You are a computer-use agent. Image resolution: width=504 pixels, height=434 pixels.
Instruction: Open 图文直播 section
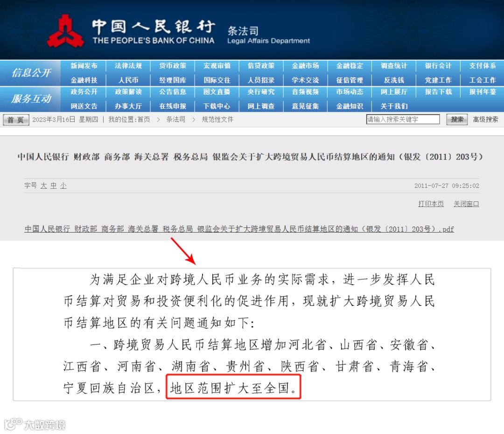(x=217, y=92)
